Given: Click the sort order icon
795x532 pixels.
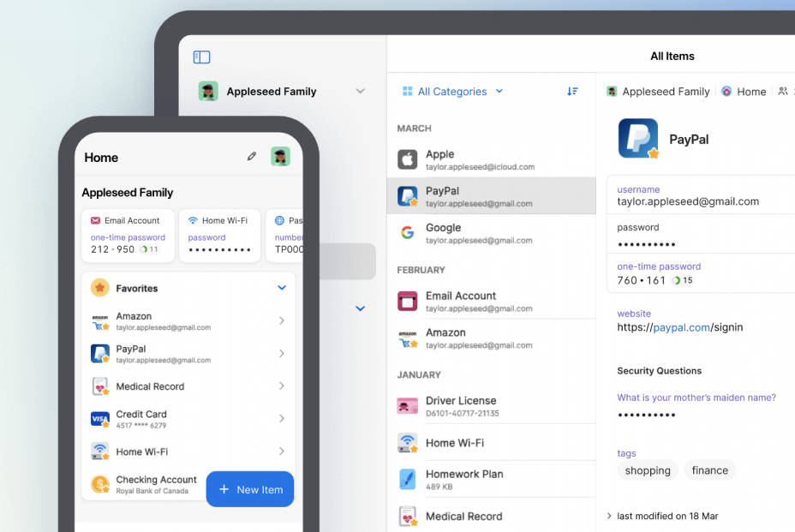Looking at the screenshot, I should coord(572,91).
